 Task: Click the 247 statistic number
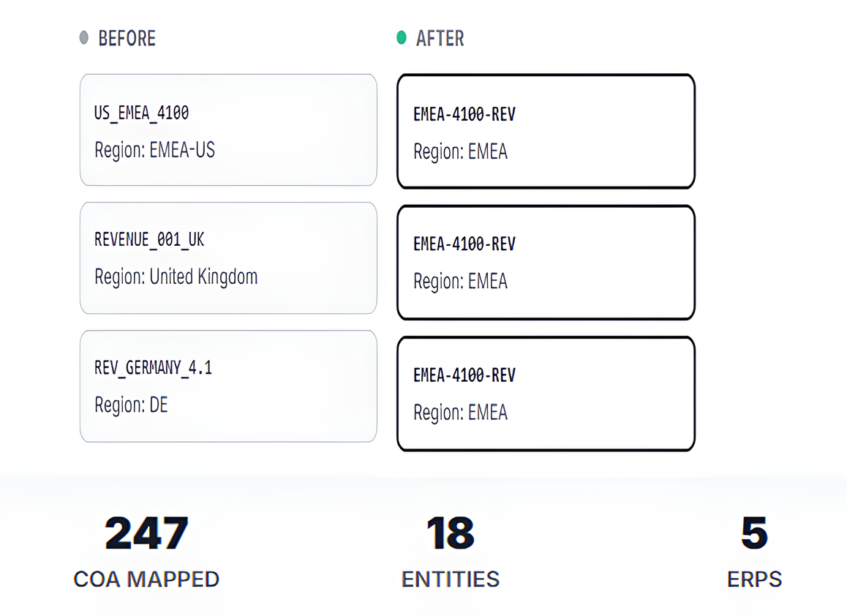(x=146, y=533)
